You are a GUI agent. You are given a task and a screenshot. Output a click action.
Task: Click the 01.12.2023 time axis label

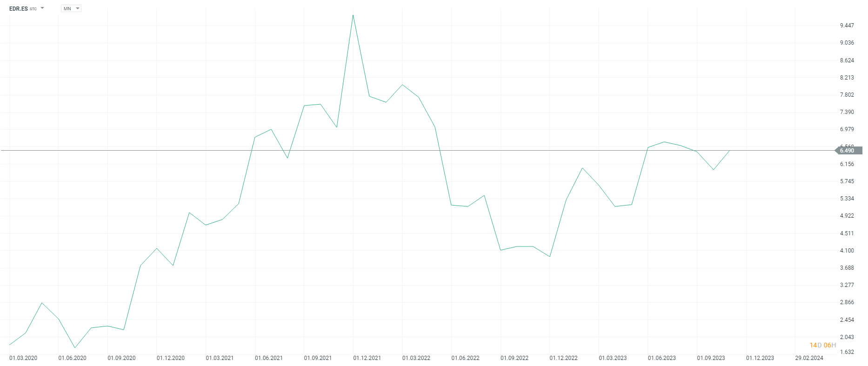[760, 358]
